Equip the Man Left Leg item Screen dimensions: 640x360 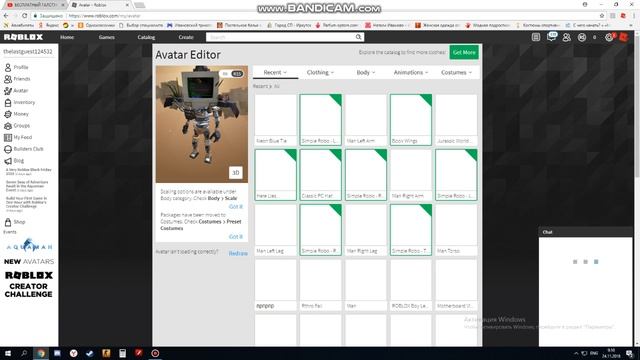point(276,230)
